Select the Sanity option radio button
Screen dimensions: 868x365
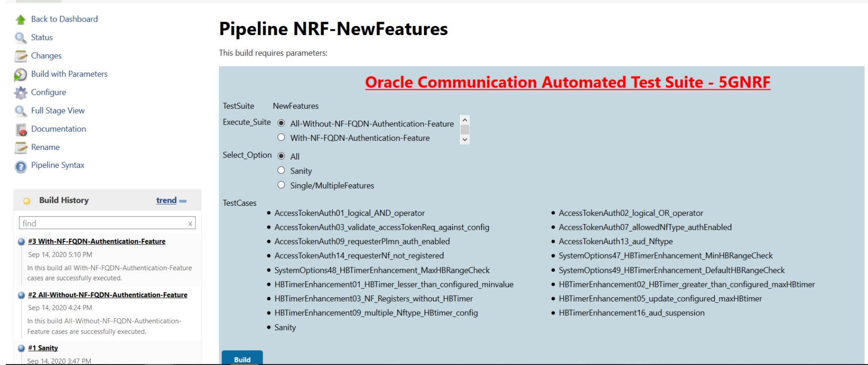pos(281,170)
